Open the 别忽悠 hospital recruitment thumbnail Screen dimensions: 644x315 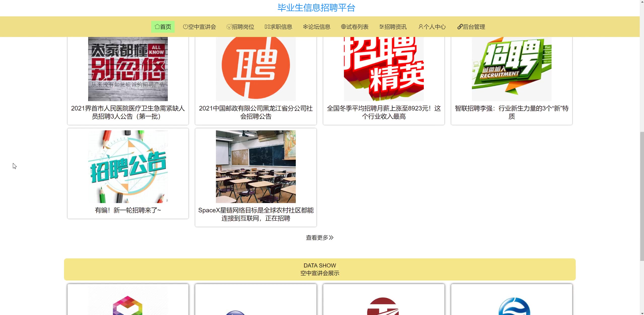coord(128,69)
